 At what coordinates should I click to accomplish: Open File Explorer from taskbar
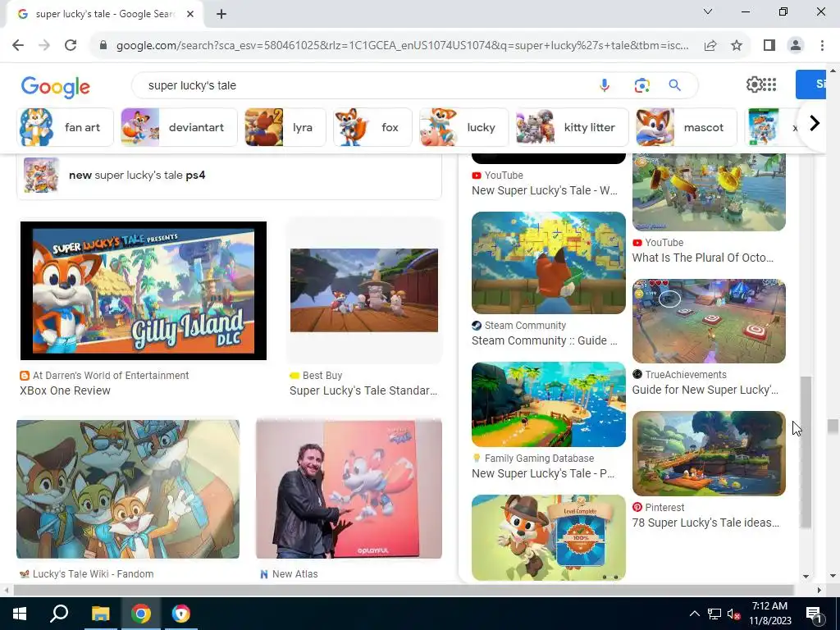[100, 614]
